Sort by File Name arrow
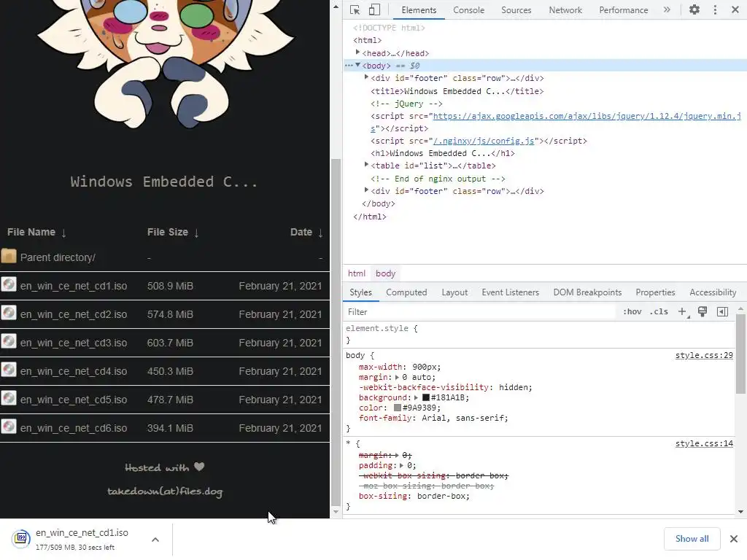This screenshot has width=747, height=560. click(x=64, y=233)
